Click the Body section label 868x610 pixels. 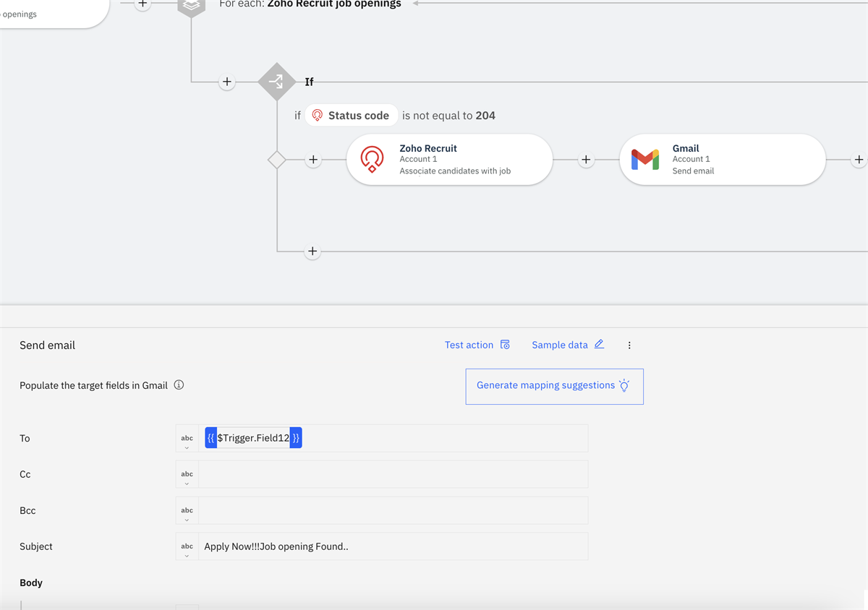tap(31, 583)
